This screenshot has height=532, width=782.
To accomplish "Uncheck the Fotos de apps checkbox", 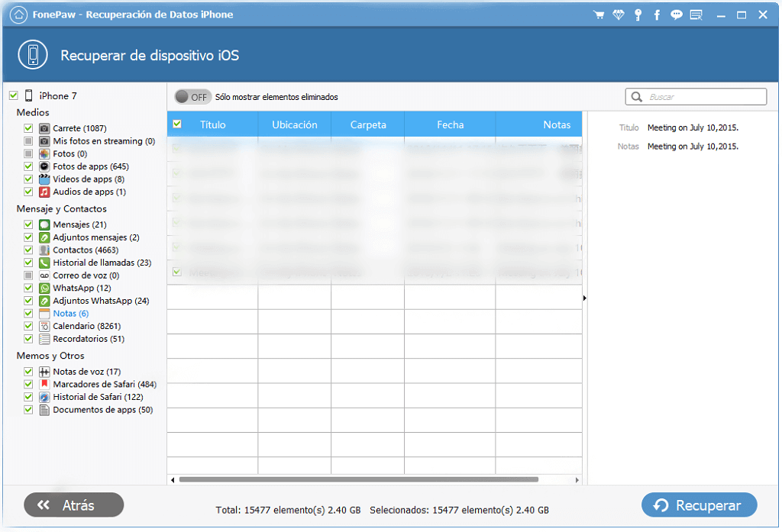I will (28, 166).
